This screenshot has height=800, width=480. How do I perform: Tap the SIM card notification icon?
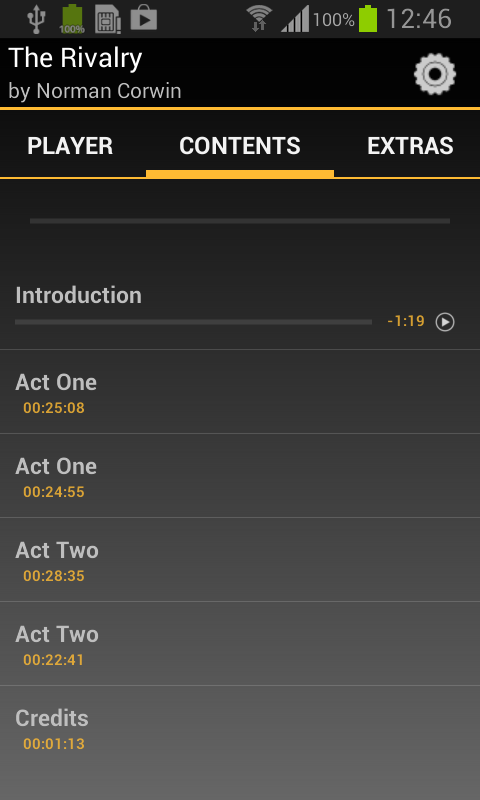pos(108,19)
